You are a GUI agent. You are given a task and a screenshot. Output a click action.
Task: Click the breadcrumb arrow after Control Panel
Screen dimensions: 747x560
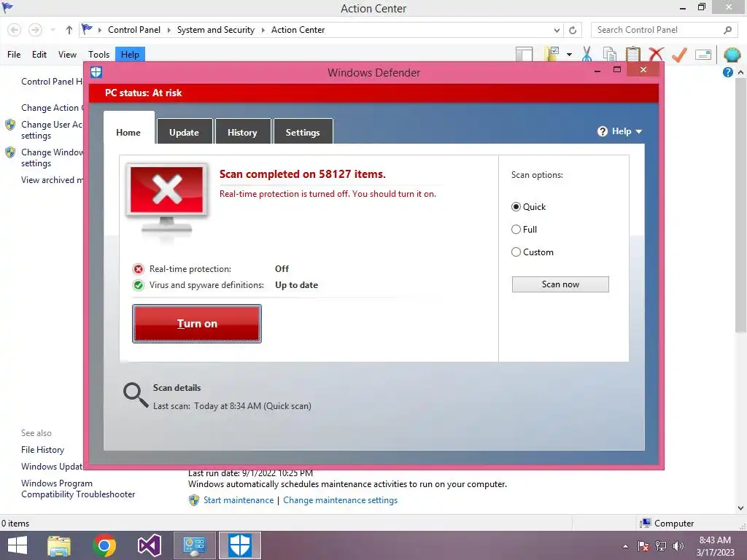pos(169,30)
